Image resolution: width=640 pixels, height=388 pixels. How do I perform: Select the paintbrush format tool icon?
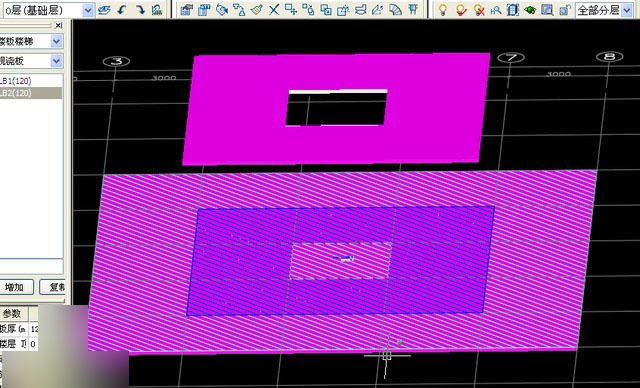(256, 9)
